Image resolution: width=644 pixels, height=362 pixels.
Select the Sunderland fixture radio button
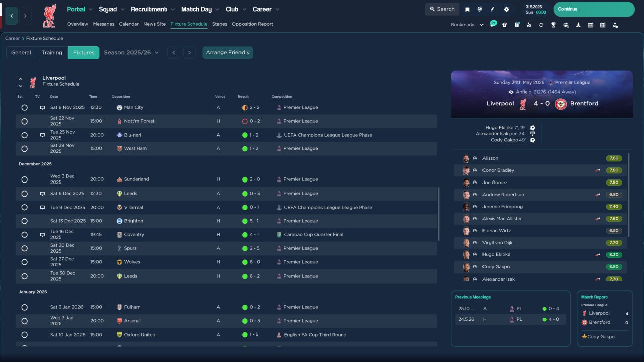(24, 179)
